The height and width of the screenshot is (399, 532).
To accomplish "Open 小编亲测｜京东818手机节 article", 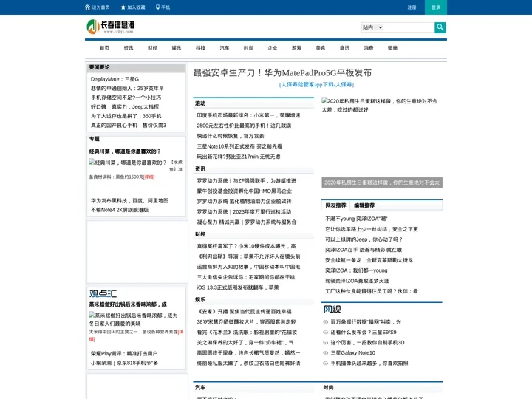I will tap(124, 363).
